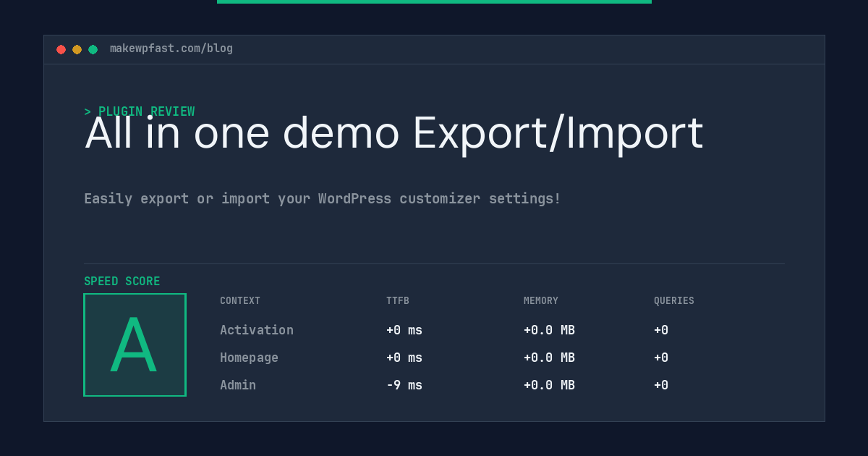Viewport: 868px width, 456px height.
Task: Click the TTFB column header
Action: (x=398, y=300)
